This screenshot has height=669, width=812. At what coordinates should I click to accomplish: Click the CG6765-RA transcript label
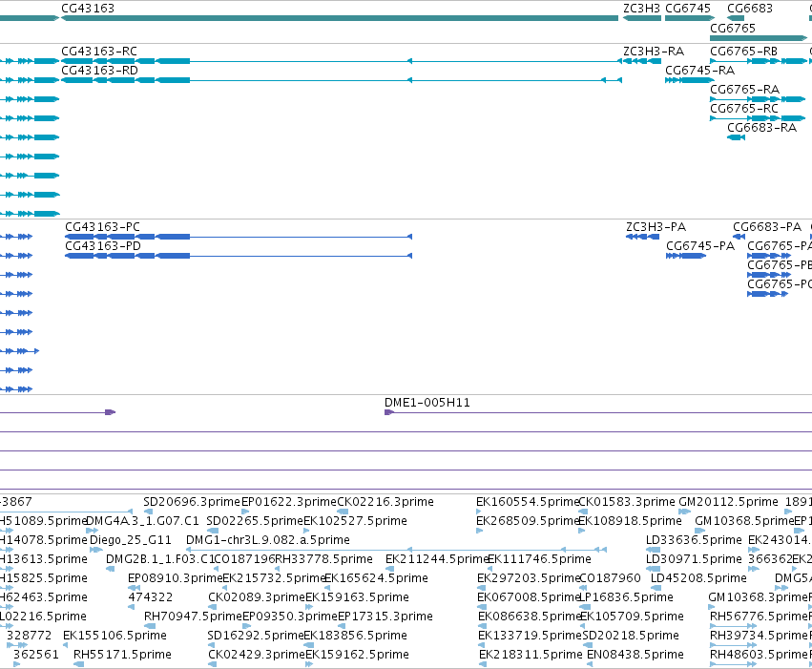pos(744,90)
